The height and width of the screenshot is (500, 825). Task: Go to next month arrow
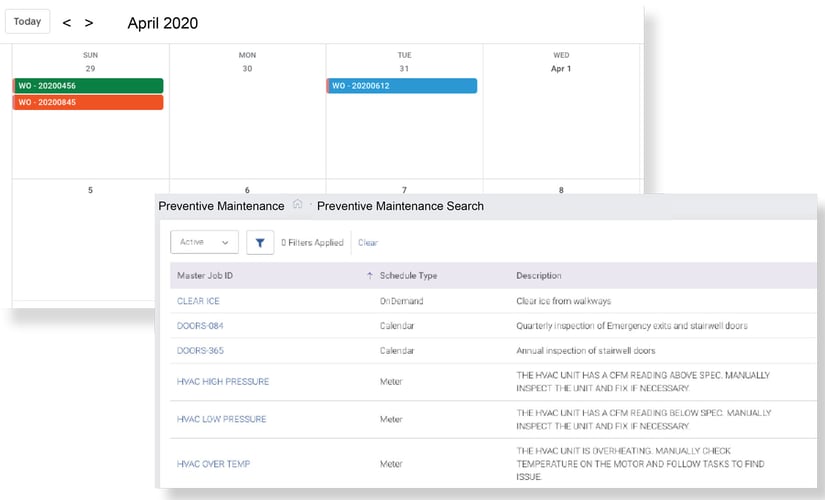click(x=89, y=23)
